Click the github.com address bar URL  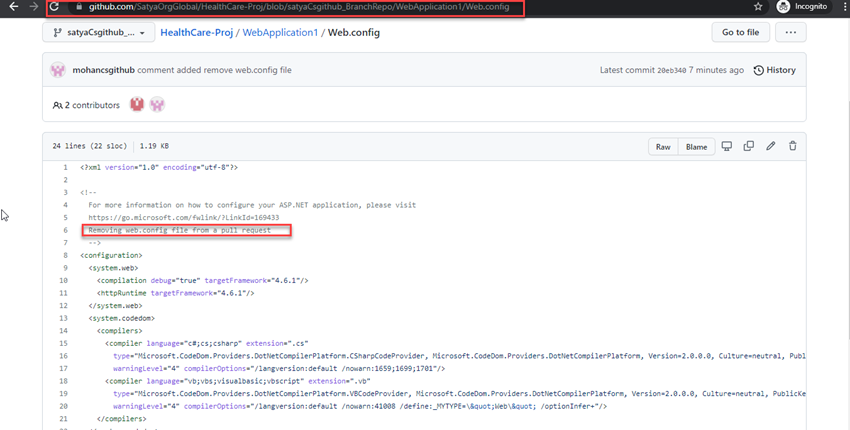pyautogui.click(x=299, y=7)
